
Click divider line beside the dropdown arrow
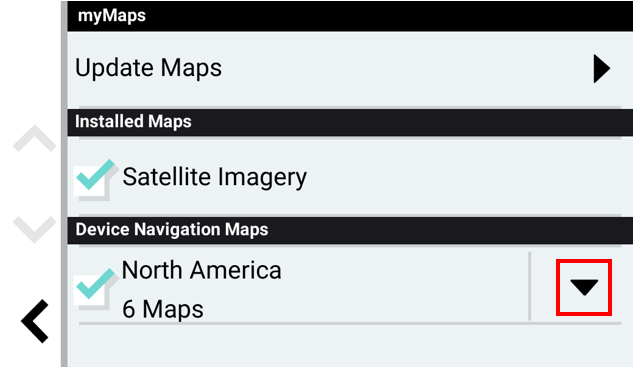(x=529, y=286)
